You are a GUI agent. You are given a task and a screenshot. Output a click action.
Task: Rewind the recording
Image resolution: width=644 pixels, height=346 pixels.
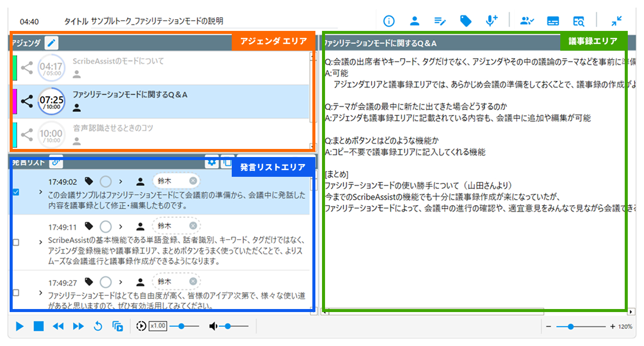(x=58, y=326)
